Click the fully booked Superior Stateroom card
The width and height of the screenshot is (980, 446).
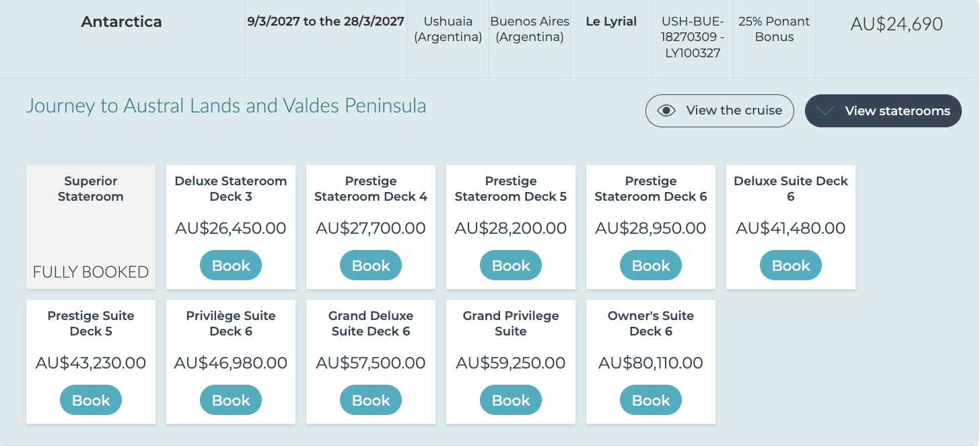tap(90, 227)
